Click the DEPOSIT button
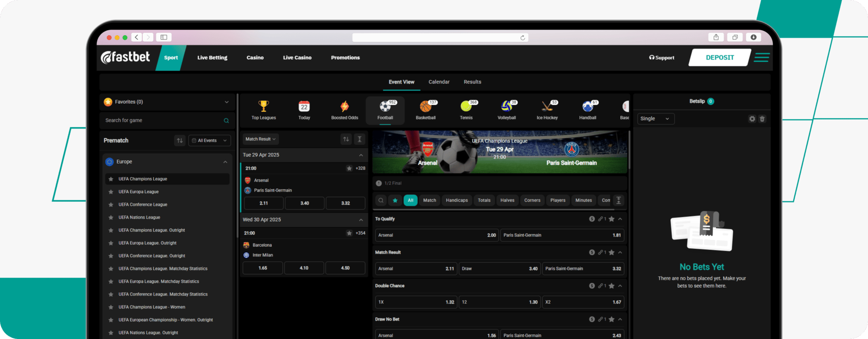The width and height of the screenshot is (868, 339). pyautogui.click(x=720, y=57)
